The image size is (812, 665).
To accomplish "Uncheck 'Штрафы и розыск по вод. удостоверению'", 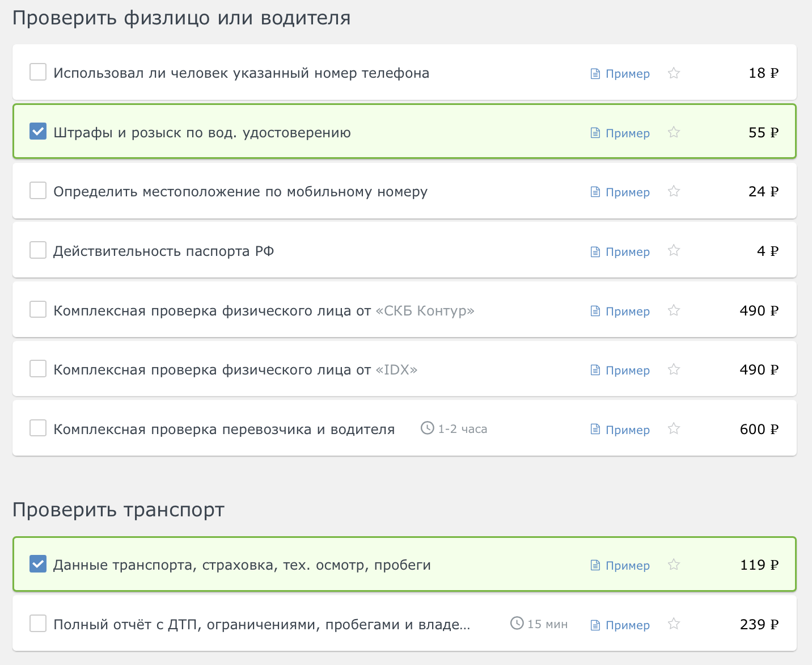I will coord(38,132).
